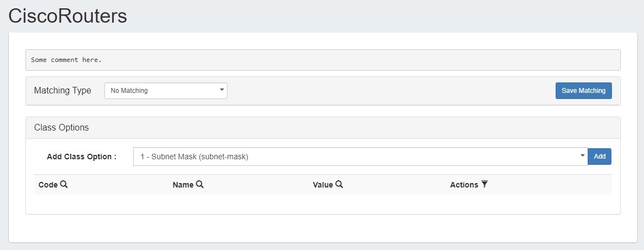Open the '1 - Subnet Mask' class option dropdown
Image resolution: width=644 pixels, height=250 pixels.
click(x=359, y=157)
